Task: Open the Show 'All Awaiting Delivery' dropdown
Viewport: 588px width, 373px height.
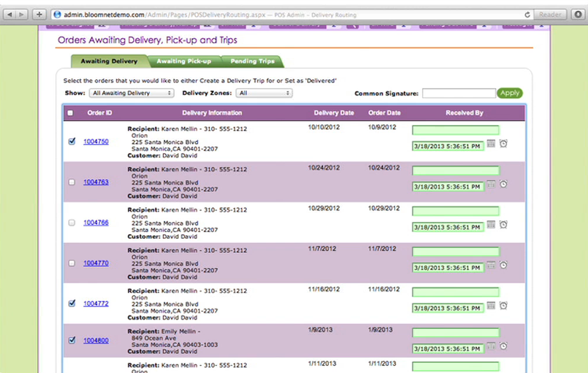Action: coord(132,93)
